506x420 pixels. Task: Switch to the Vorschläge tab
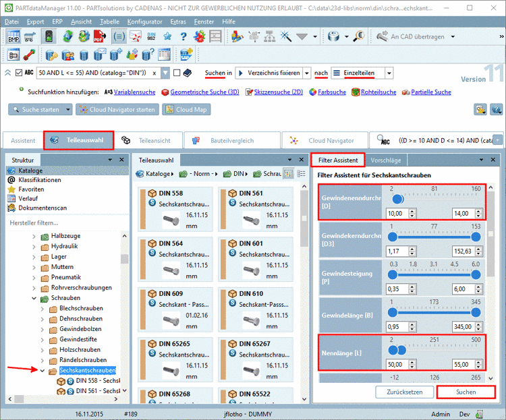(386, 160)
